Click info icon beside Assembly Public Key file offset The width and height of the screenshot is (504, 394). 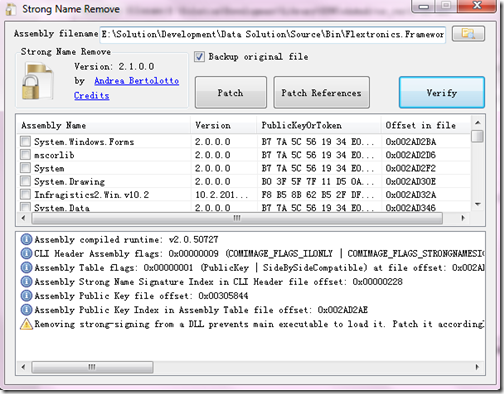26,296
